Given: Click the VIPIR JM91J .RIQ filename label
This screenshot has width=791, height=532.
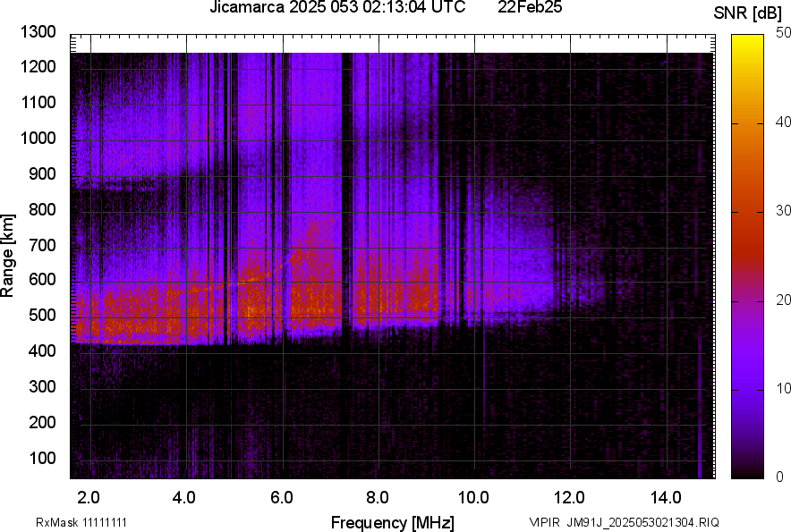Looking at the screenshot, I should [623, 522].
